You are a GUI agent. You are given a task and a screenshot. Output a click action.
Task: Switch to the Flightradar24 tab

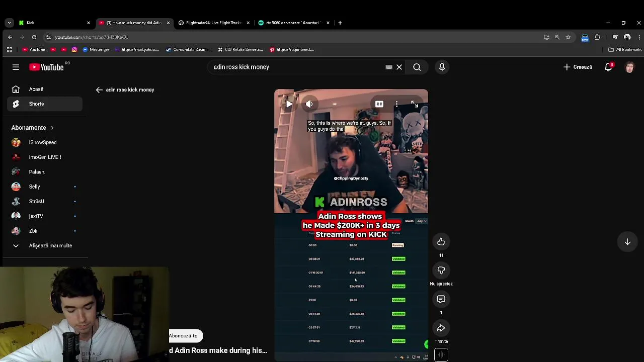213,23
